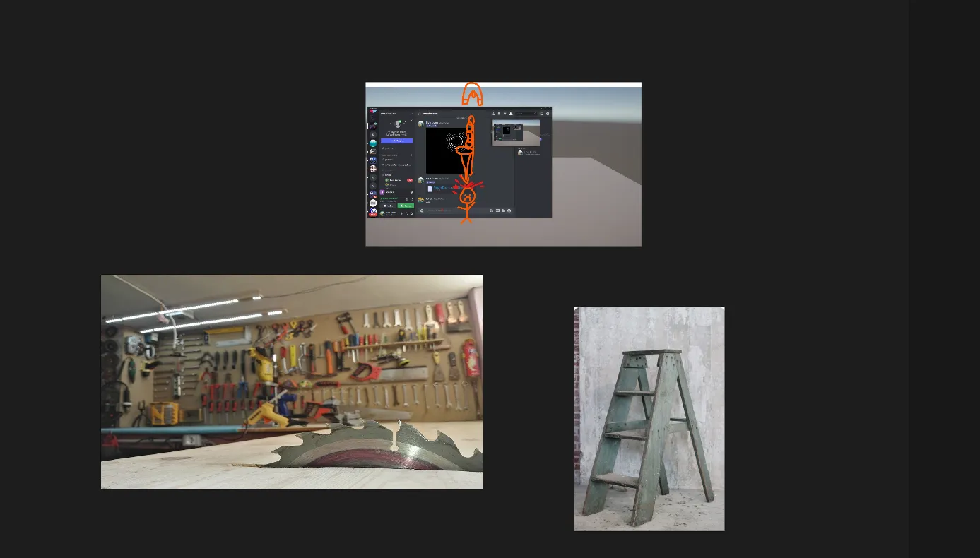
Task: Toggle the member list icon
Action: coord(511,114)
